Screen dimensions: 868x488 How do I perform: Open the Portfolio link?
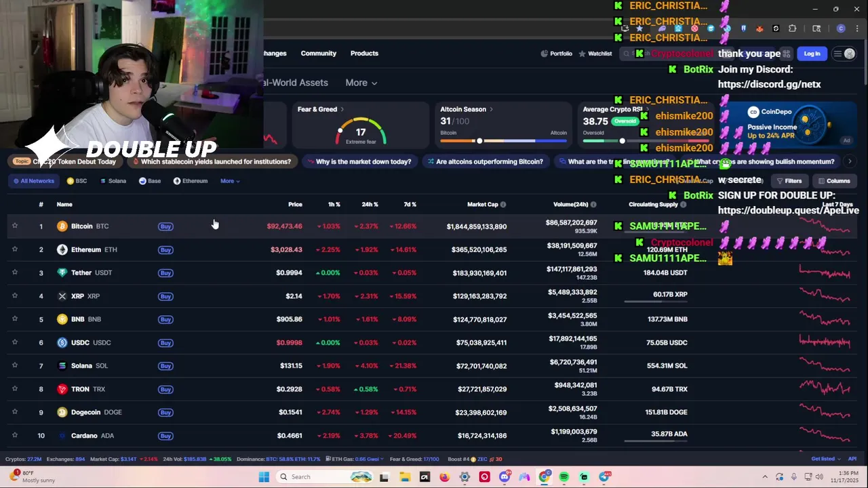point(557,54)
